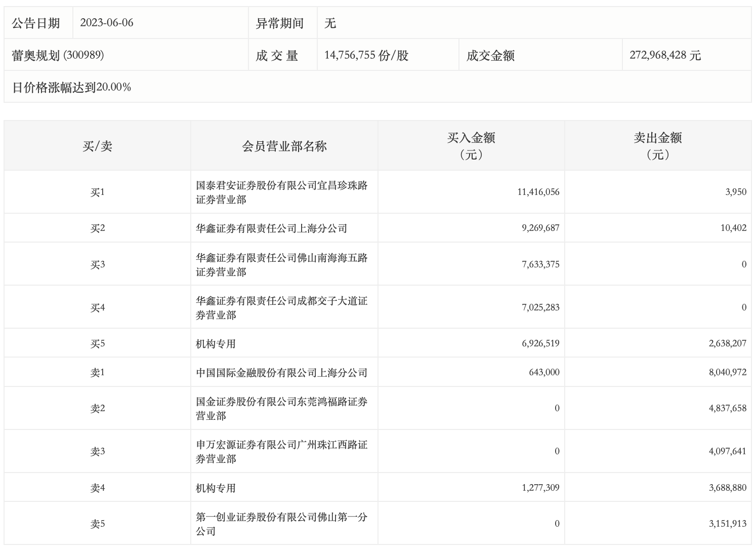Select the 买1 row label
The width and height of the screenshot is (756, 549).
(97, 191)
